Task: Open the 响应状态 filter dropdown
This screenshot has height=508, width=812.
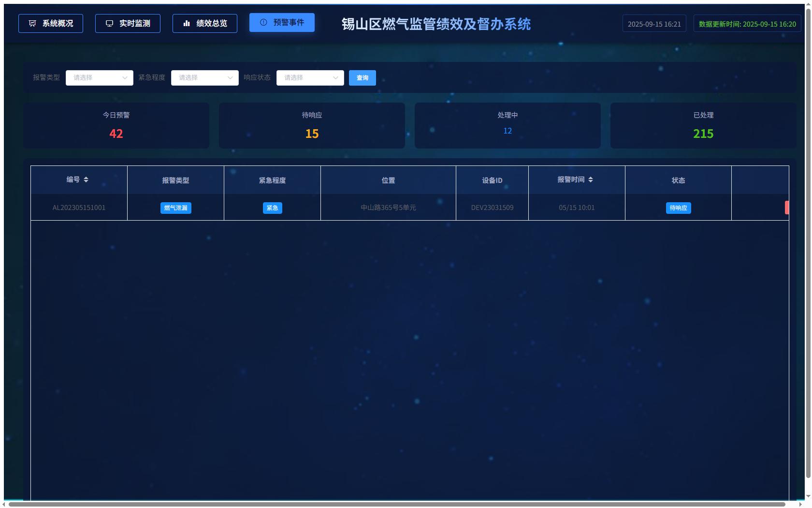Action: [x=310, y=78]
